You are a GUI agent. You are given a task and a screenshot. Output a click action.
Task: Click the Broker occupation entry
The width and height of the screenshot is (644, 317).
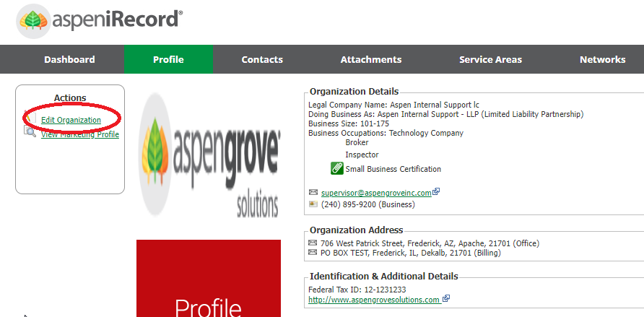coord(357,142)
